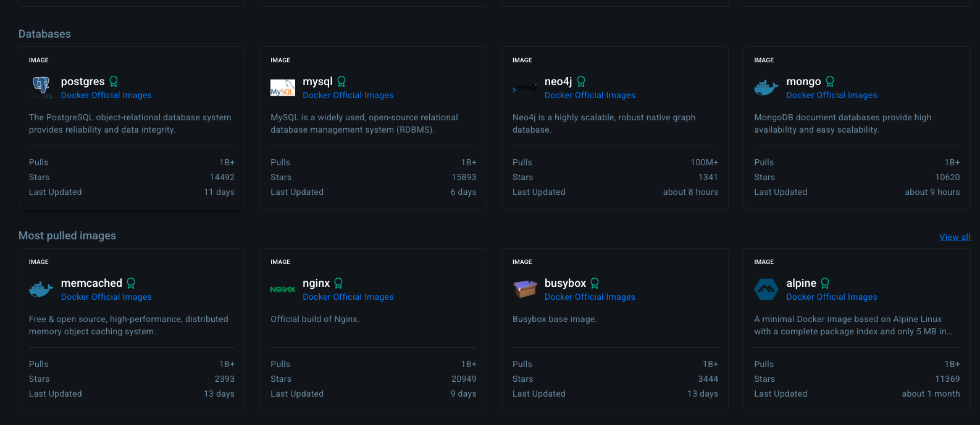Click official badge next to mysql
980x425 pixels.
341,81
